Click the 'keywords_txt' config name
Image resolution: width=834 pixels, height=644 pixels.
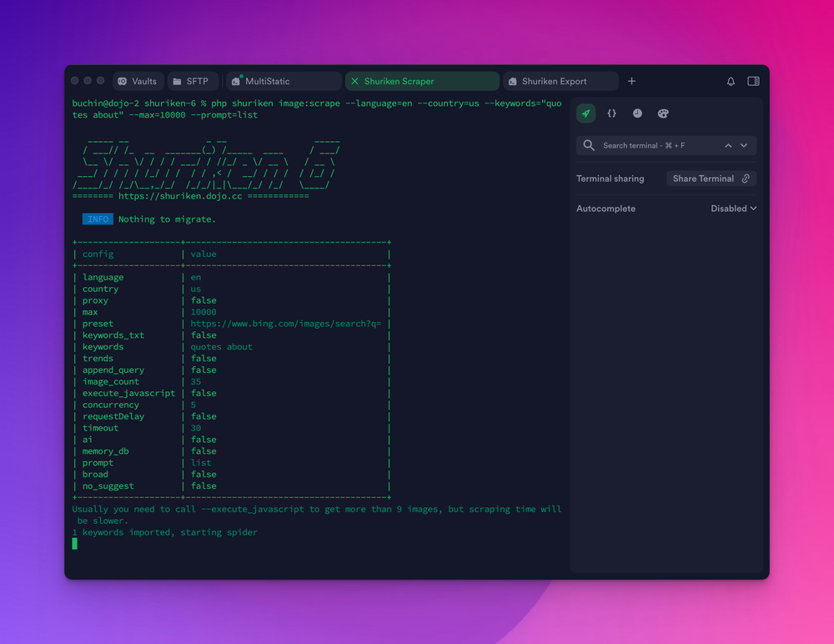[x=113, y=335]
